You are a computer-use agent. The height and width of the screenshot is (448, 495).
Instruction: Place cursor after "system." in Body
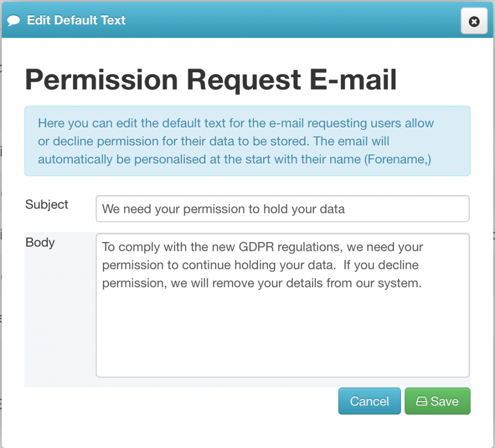click(422, 283)
